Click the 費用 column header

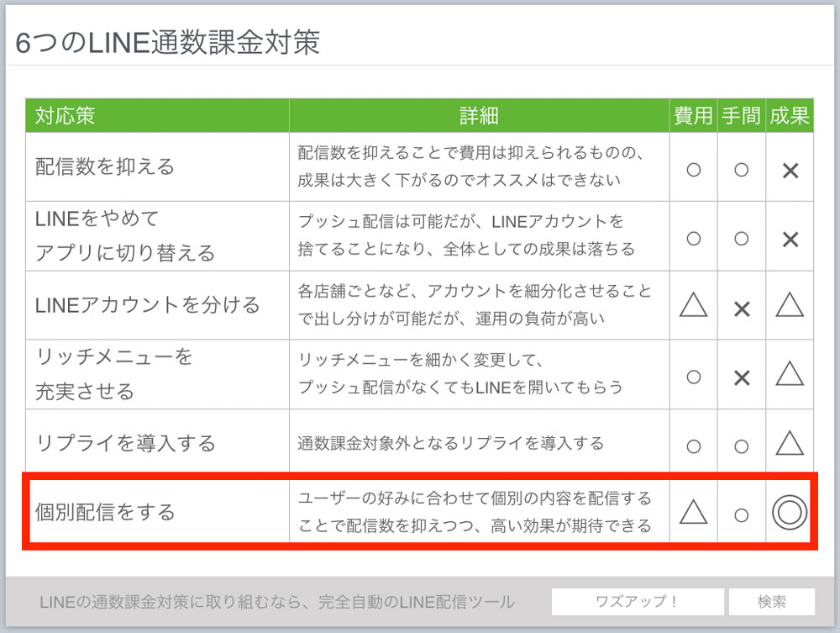tap(693, 115)
